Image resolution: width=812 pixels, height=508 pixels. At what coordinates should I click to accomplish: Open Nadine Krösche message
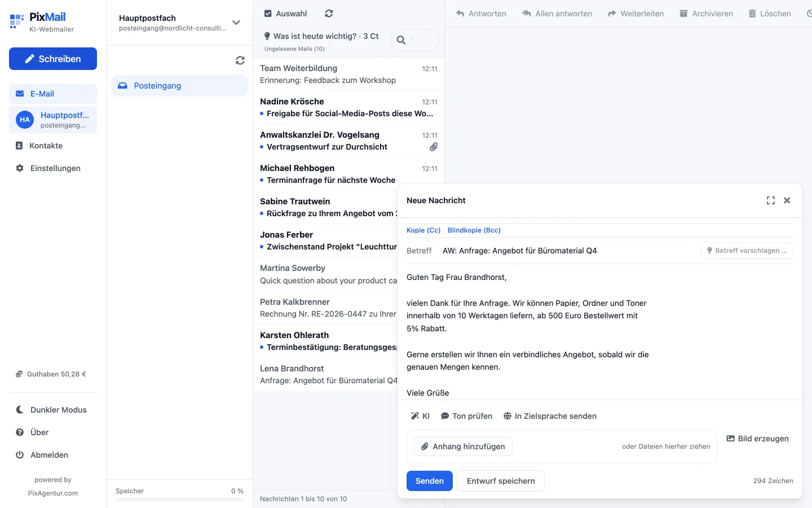(348, 107)
